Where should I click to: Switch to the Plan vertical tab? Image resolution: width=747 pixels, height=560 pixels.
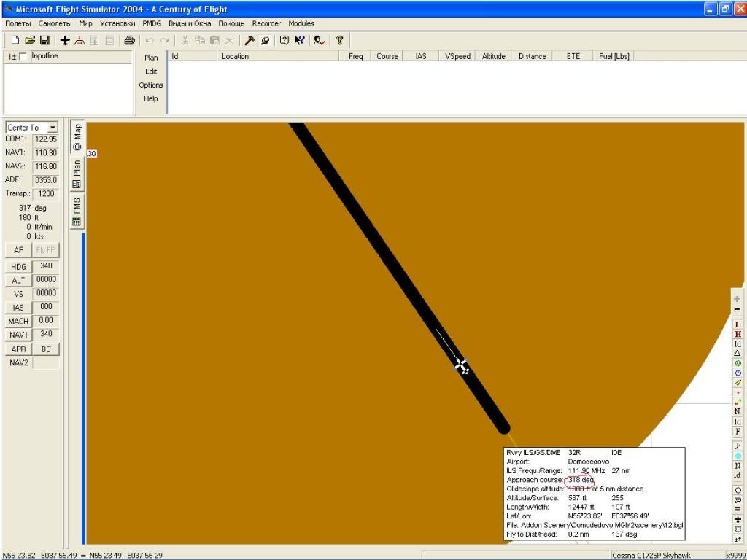(x=77, y=175)
